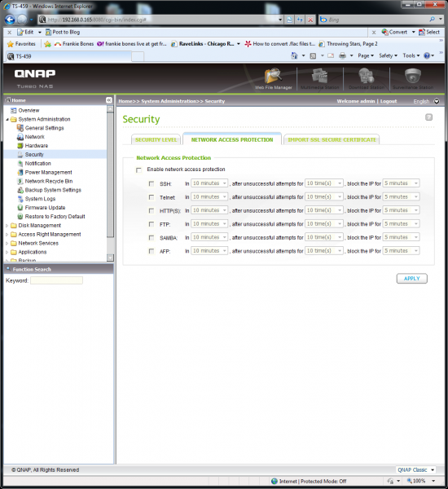Tick the FTP protection checkbox
448x489 pixels.
point(152,224)
